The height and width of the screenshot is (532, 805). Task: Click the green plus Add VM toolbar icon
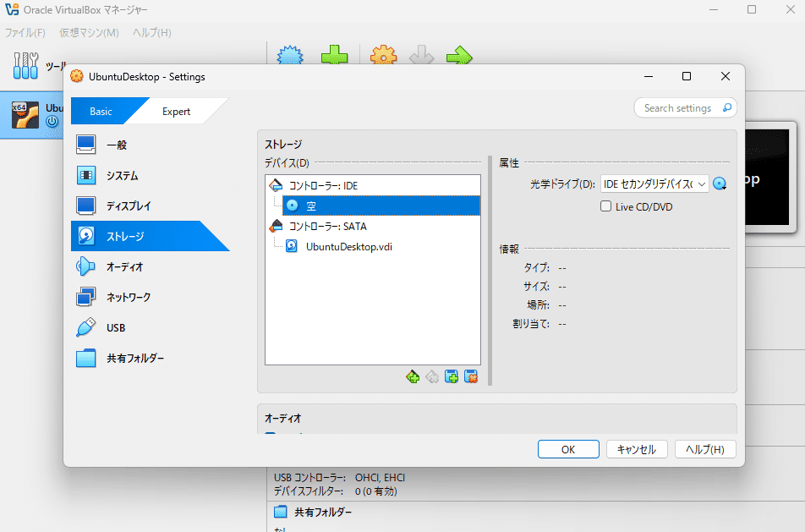click(334, 55)
